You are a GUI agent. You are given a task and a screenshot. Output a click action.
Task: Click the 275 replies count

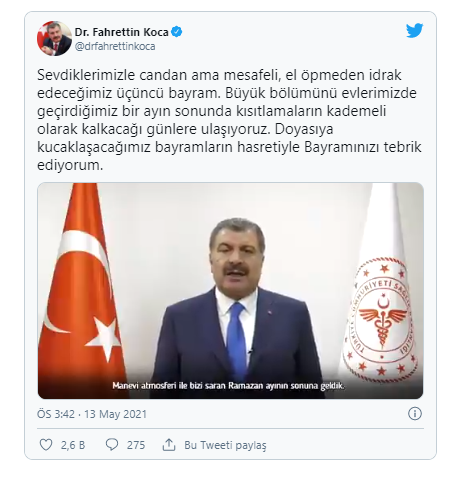point(136,445)
